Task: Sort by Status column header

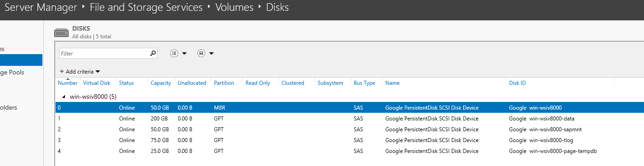Action: click(126, 83)
